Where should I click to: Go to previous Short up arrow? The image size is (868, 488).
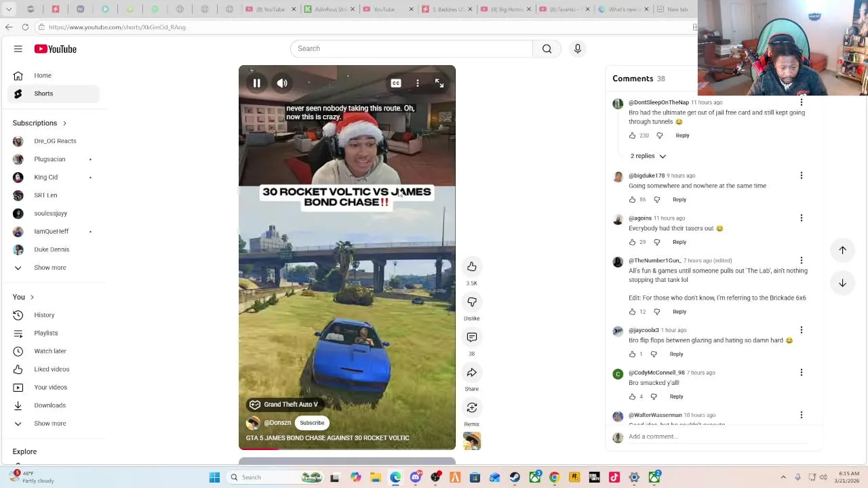[x=842, y=250]
